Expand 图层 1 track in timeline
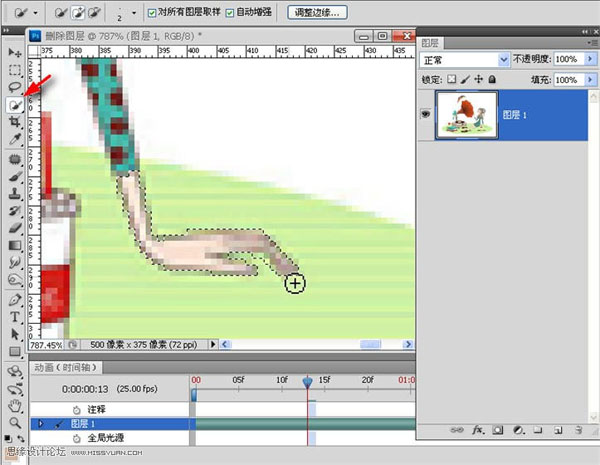Image resolution: width=600 pixels, height=465 pixels. (x=40, y=424)
